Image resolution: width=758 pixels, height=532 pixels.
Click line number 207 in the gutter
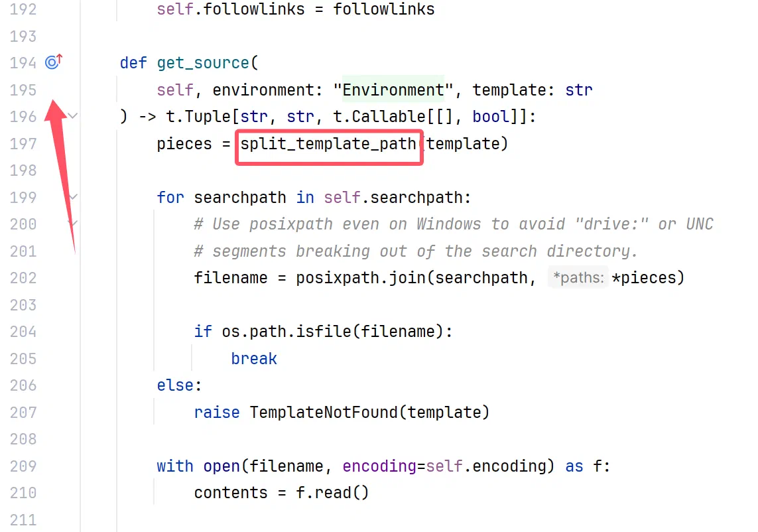click(x=23, y=413)
